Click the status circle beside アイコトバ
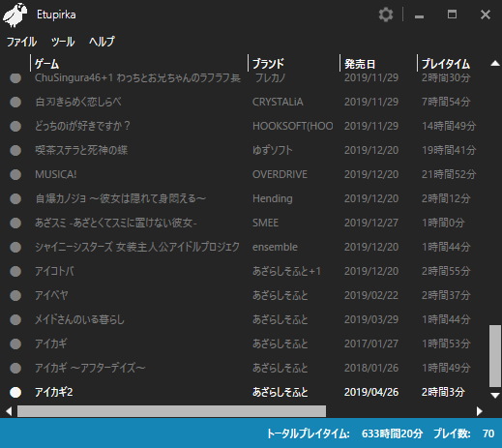 pyautogui.click(x=15, y=271)
